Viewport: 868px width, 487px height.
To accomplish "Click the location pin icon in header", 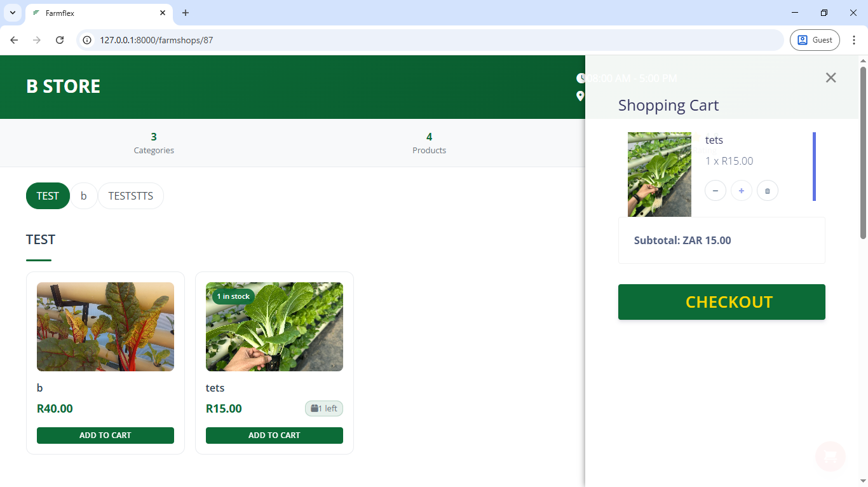I will (580, 96).
